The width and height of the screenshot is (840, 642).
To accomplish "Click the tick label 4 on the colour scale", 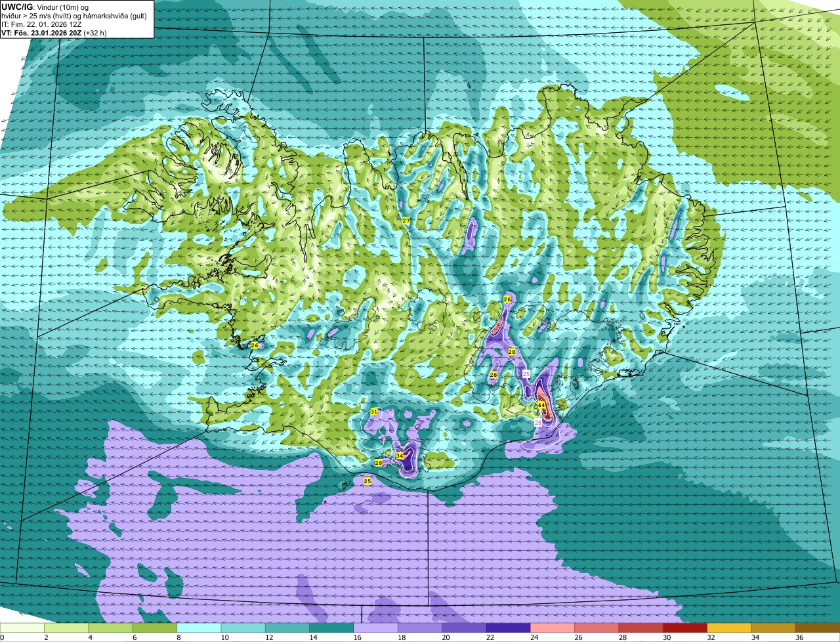I will point(90,637).
